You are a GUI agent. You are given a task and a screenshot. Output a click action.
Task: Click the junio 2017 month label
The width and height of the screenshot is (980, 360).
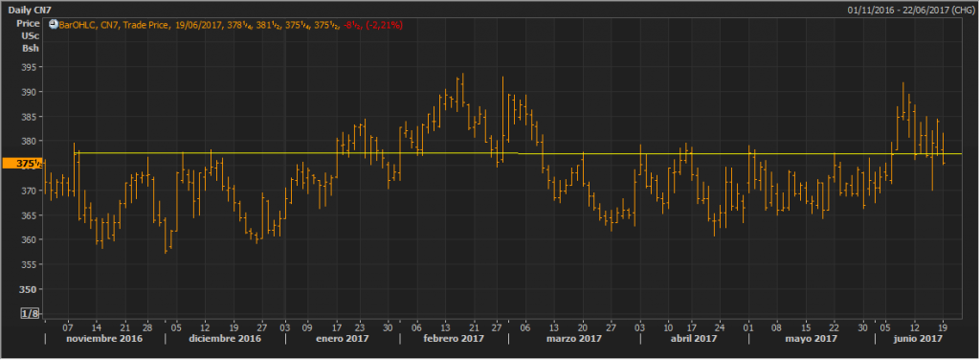pos(918,338)
